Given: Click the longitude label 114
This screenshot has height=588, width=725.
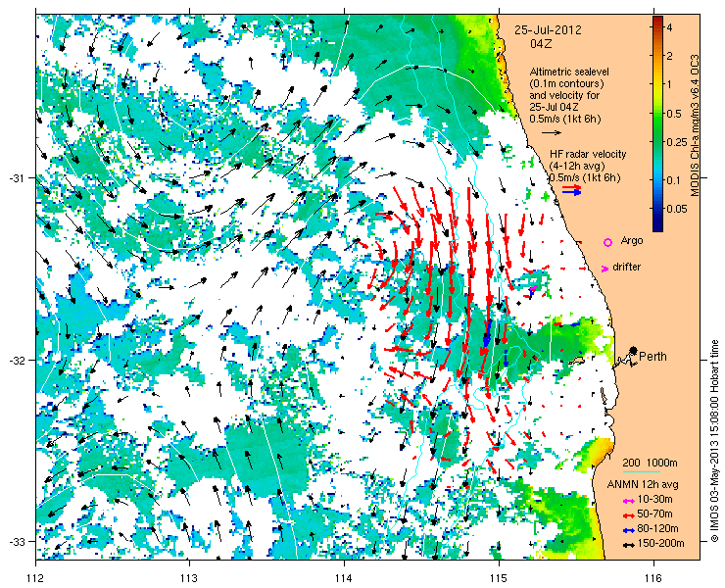Looking at the screenshot, I should coord(344,578).
